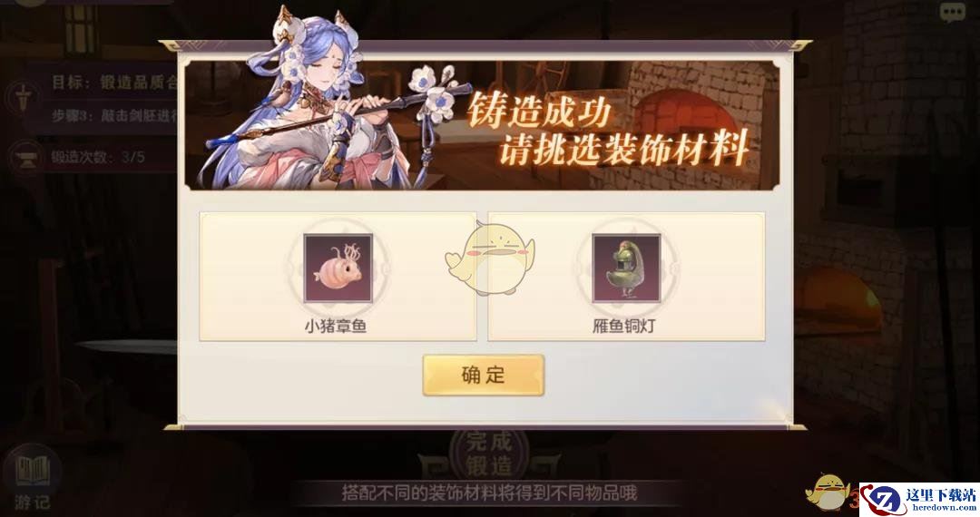The image size is (980, 517).
Task: Select the 小猪章鱼 decoration icon
Action: [338, 268]
